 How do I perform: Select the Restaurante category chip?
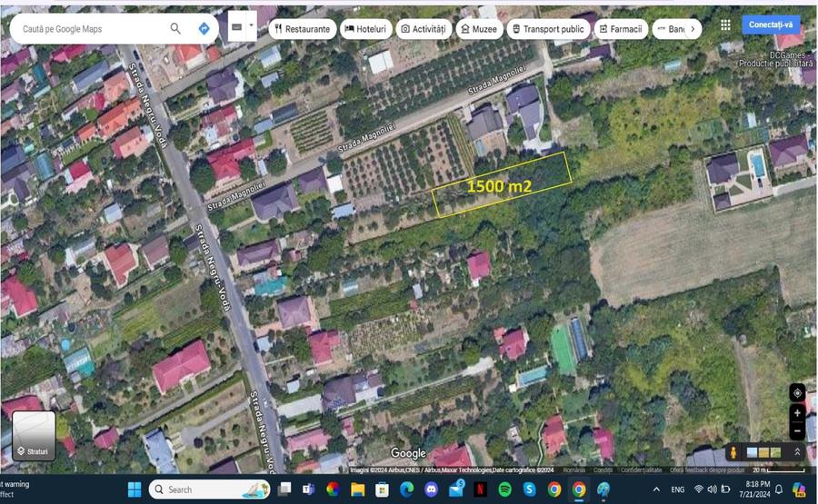click(303, 29)
